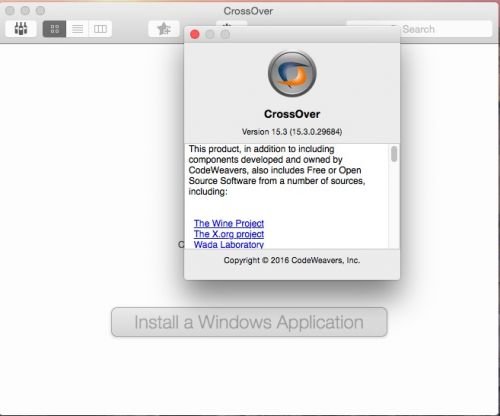Switch to column view
The height and width of the screenshot is (416, 500).
[100, 29]
